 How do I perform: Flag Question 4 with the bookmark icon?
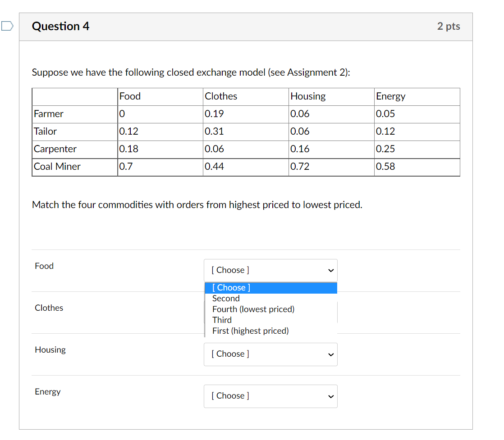tap(7, 26)
